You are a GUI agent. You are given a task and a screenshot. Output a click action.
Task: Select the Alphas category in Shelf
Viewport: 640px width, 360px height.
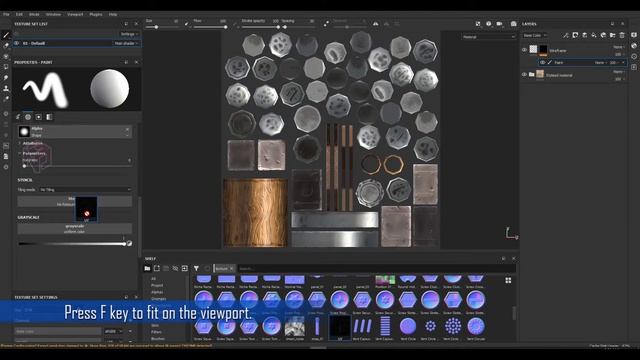pos(157,292)
